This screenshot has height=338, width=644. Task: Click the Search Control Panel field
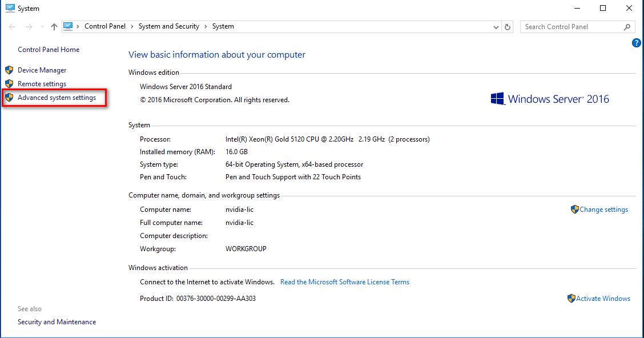coord(571,27)
